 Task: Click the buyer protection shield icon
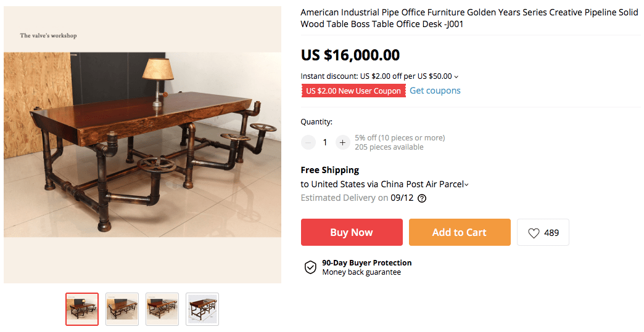(x=310, y=267)
